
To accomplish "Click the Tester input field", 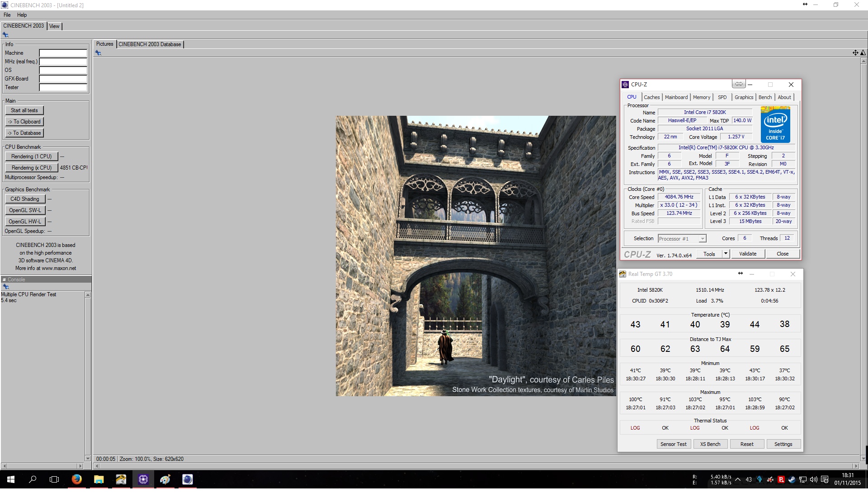I will tap(63, 88).
